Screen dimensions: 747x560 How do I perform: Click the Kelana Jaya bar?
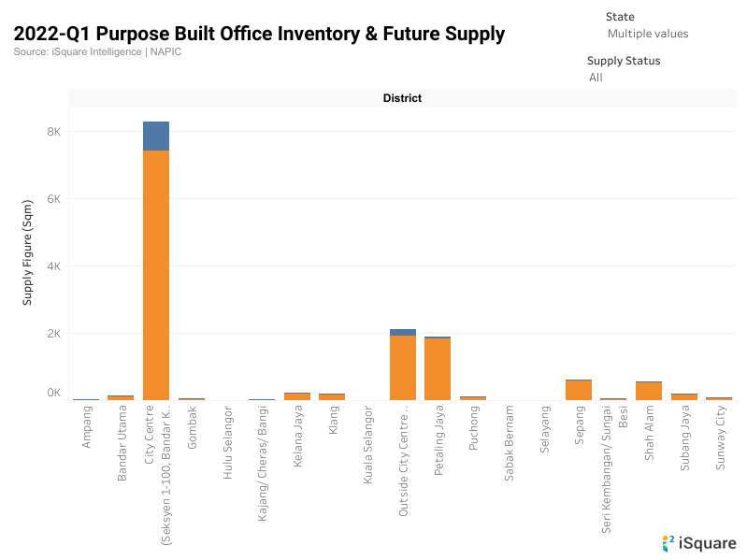297,396
